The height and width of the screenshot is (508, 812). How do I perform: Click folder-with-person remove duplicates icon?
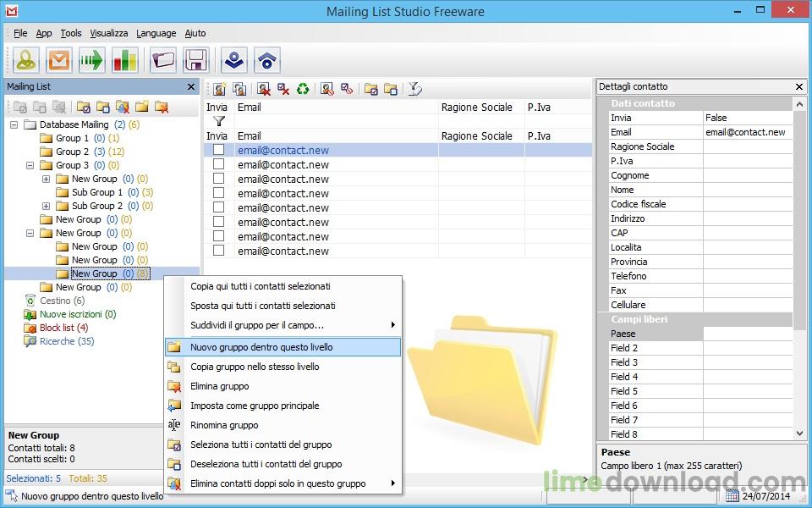(x=122, y=107)
